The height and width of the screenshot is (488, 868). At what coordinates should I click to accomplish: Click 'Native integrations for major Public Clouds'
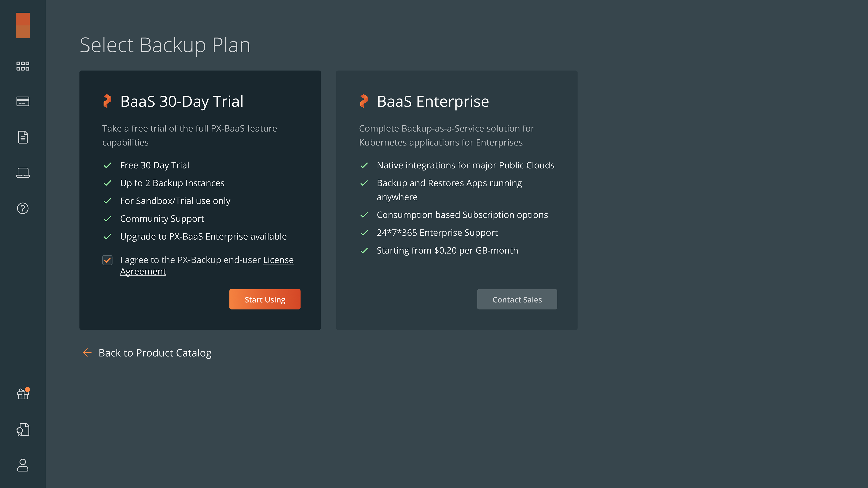tap(465, 165)
